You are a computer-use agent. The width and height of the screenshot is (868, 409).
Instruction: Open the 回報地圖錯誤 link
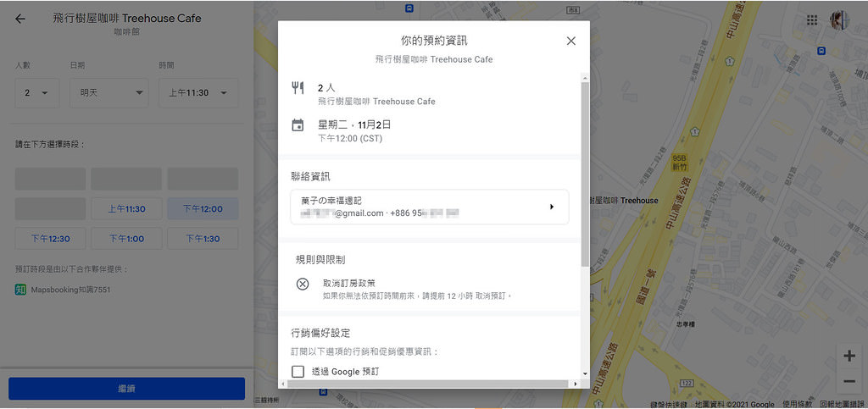842,405
